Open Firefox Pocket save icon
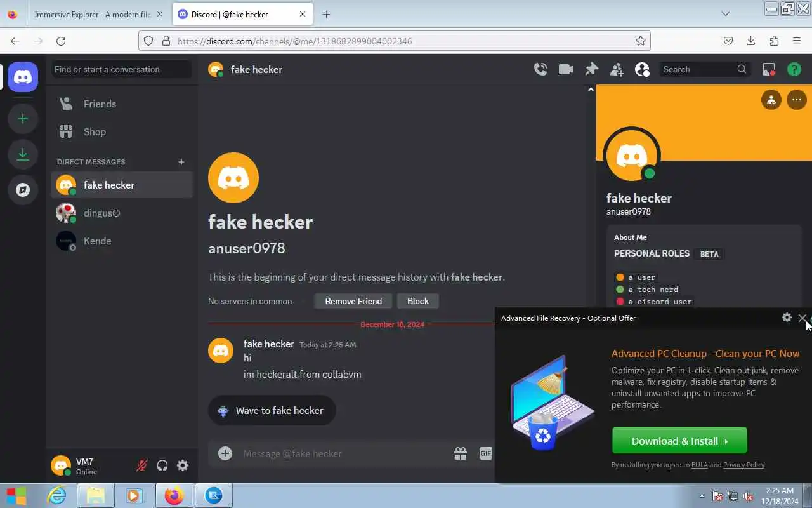This screenshot has height=508, width=812. point(728,41)
